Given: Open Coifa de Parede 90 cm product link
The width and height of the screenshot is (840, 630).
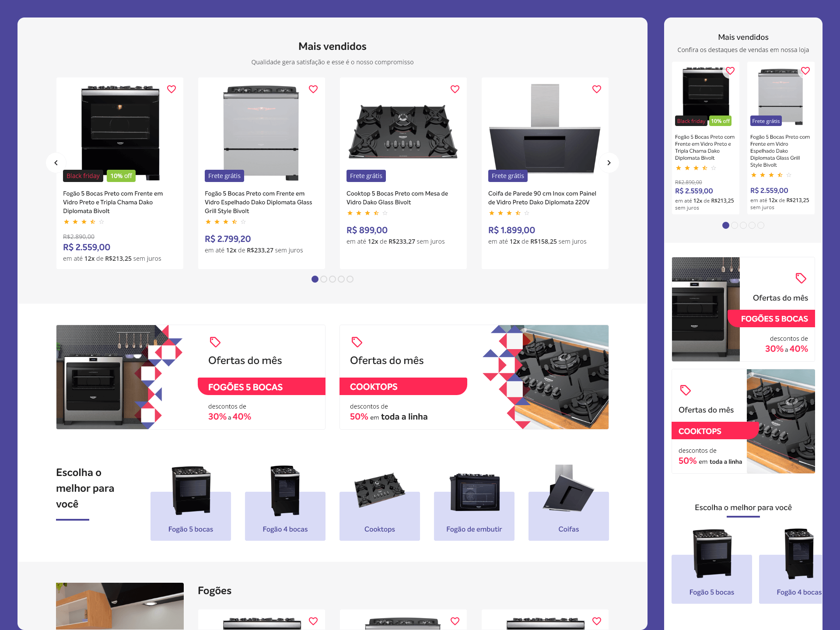Looking at the screenshot, I should pyautogui.click(x=542, y=198).
